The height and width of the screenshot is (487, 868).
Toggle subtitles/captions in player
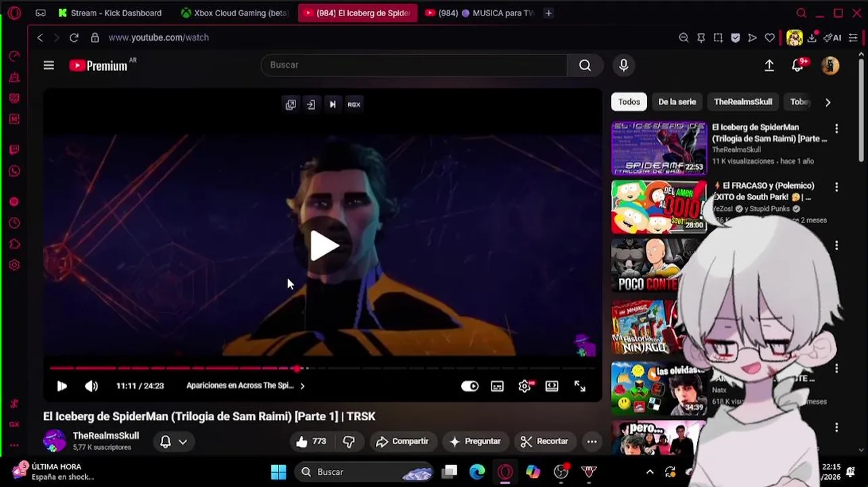pos(497,386)
